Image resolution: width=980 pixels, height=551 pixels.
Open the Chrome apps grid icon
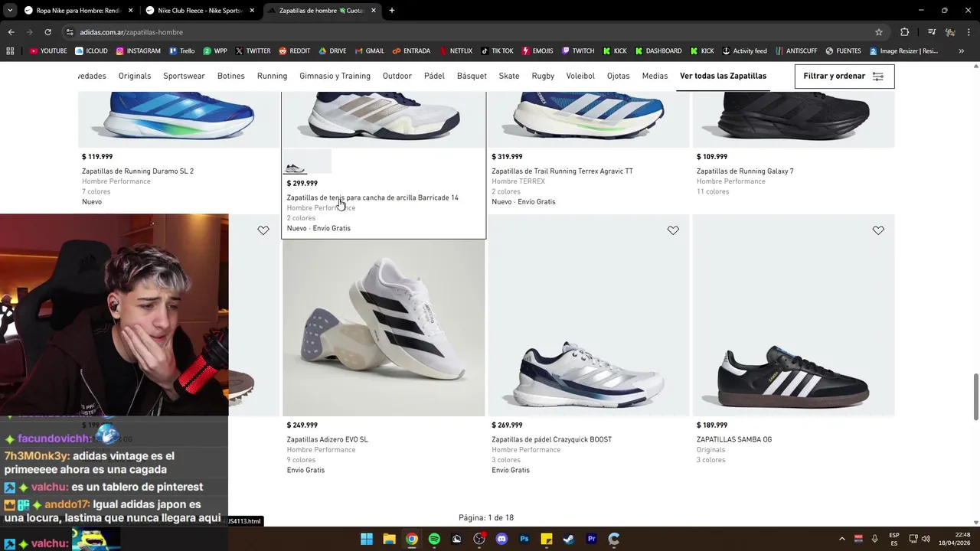[10, 51]
